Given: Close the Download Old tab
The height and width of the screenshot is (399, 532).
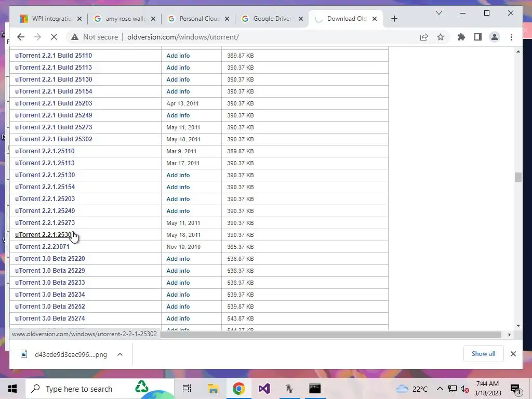Looking at the screenshot, I should pyautogui.click(x=375, y=19).
